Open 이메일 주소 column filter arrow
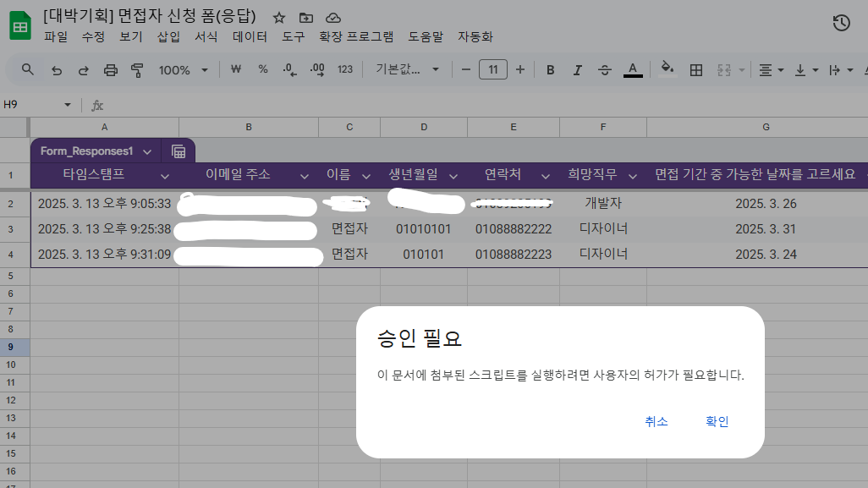This screenshot has width=868, height=488. (304, 177)
